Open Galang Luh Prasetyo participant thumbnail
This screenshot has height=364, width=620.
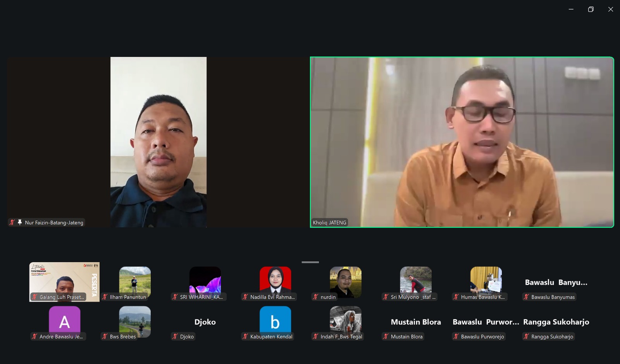pyautogui.click(x=64, y=282)
